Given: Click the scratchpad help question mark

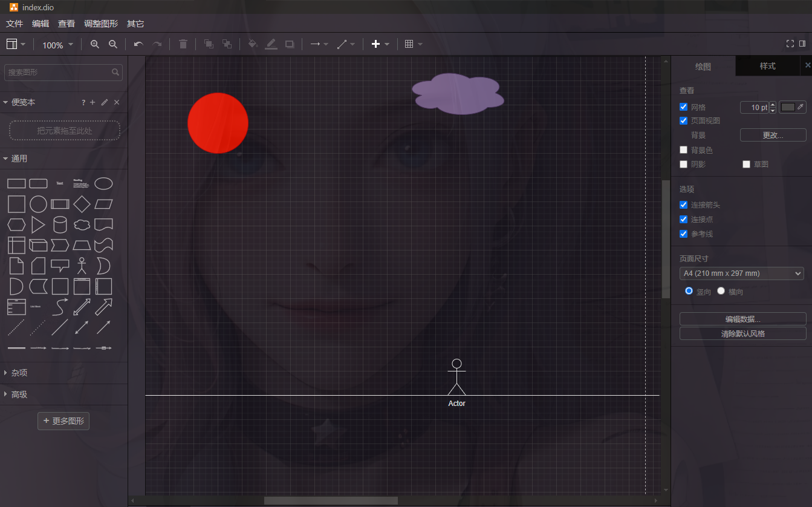Looking at the screenshot, I should pos(83,103).
